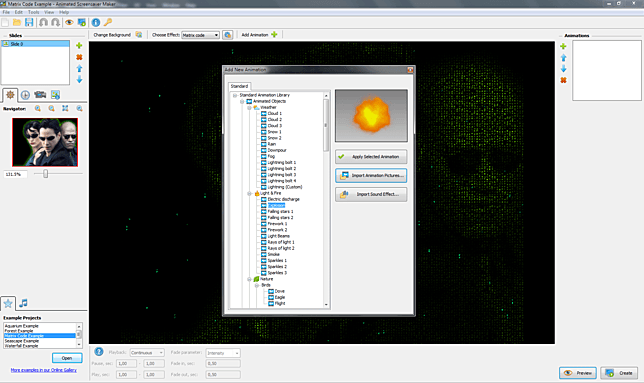Move animation down in Animations panel

(564, 69)
